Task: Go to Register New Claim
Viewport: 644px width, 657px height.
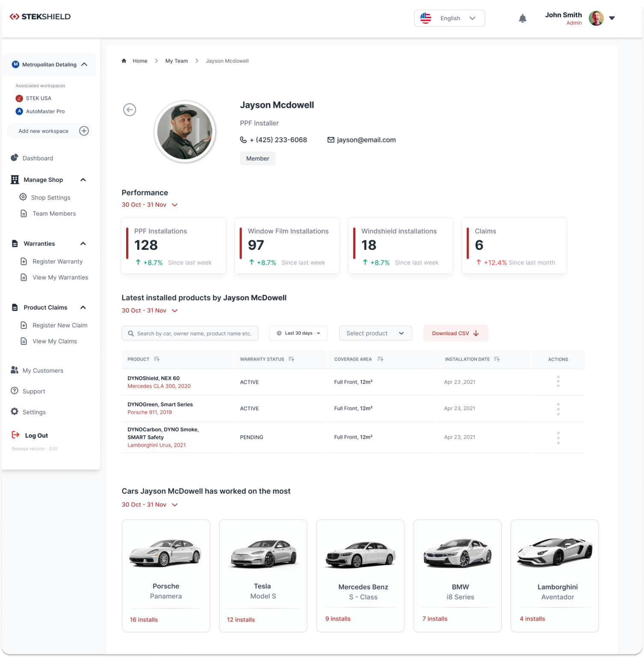Action: point(59,326)
